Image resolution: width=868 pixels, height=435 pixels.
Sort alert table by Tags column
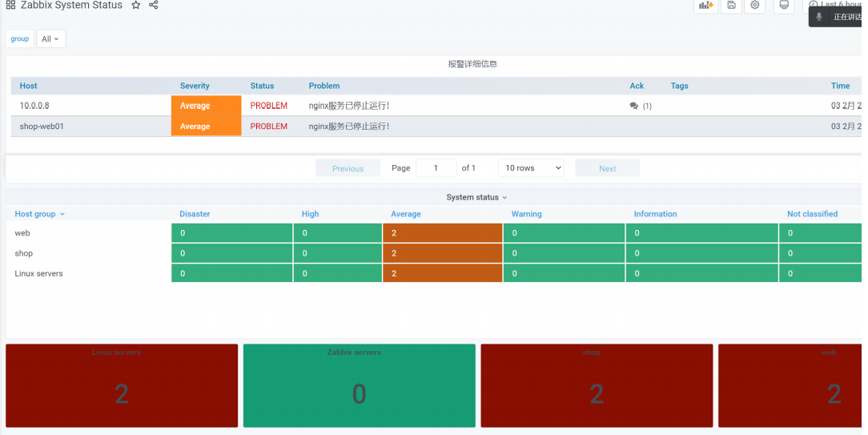pos(679,86)
